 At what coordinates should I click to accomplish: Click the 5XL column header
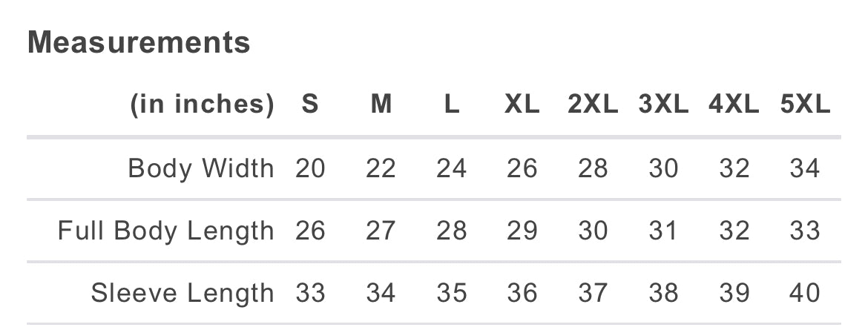(x=805, y=104)
